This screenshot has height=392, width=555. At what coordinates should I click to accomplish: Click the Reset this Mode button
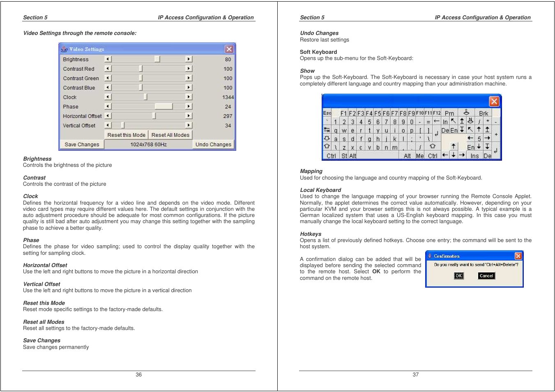pyautogui.click(x=126, y=135)
